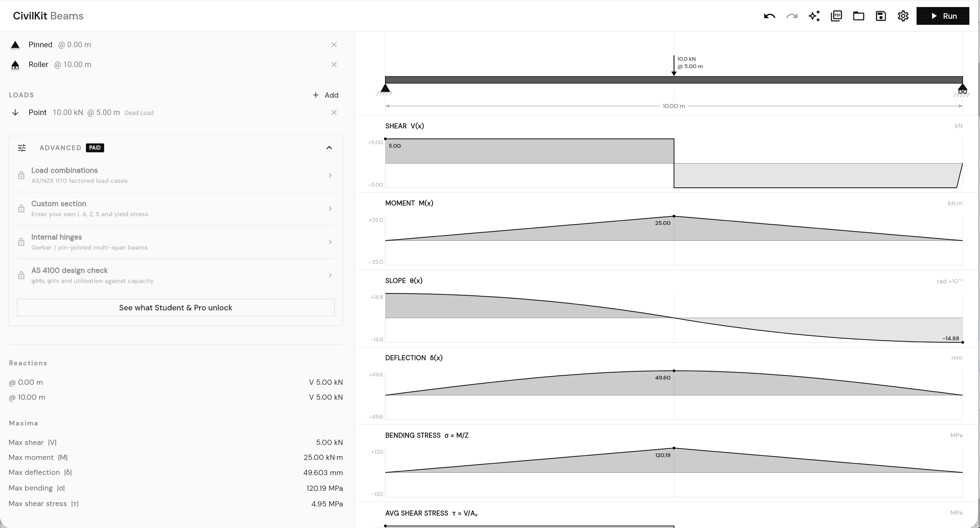The width and height of the screenshot is (980, 528).
Task: Open AS 4100 design check option
Action: tap(176, 276)
